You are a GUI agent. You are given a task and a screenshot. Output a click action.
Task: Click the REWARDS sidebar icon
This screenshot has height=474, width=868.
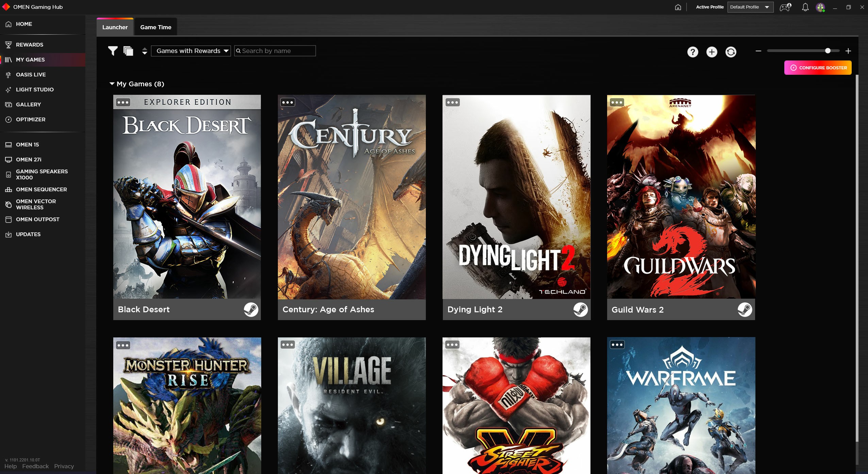(x=9, y=45)
